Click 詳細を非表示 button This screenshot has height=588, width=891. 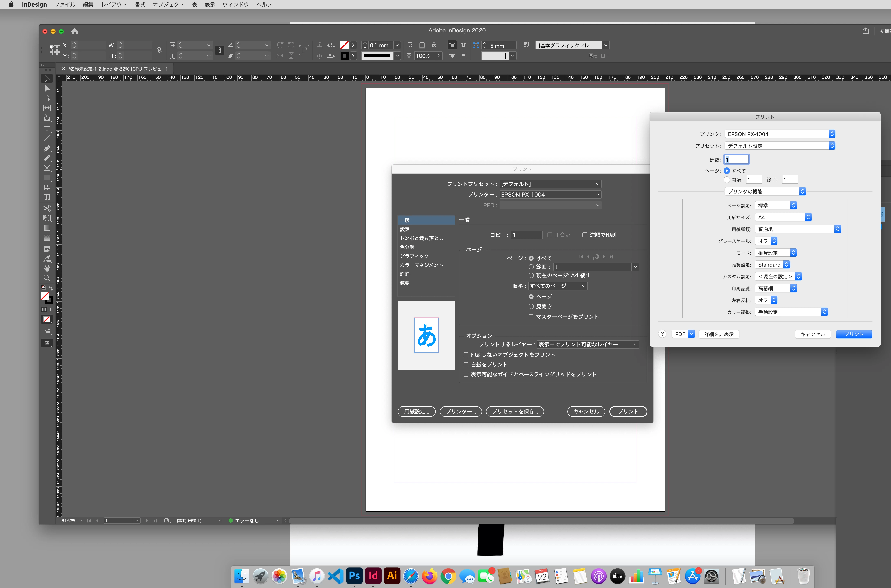point(718,334)
